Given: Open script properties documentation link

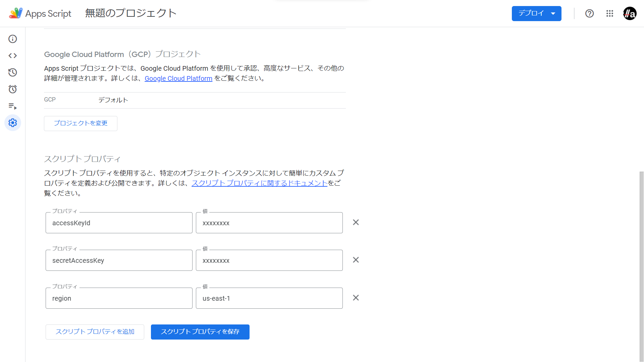Looking at the screenshot, I should coord(259,183).
